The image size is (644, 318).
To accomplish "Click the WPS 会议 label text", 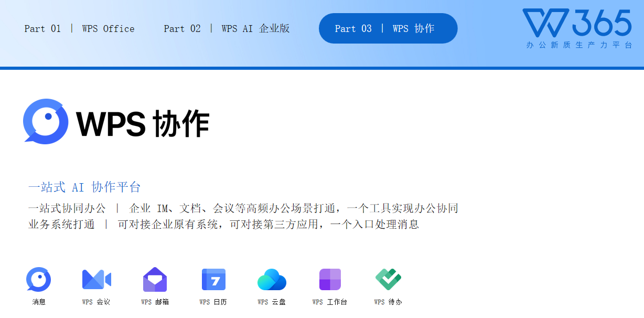I will 96,302.
